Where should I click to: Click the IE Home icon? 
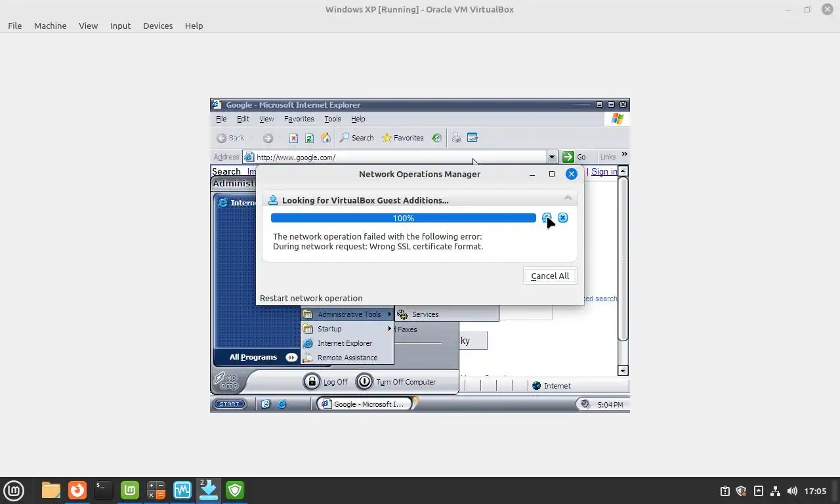click(325, 138)
